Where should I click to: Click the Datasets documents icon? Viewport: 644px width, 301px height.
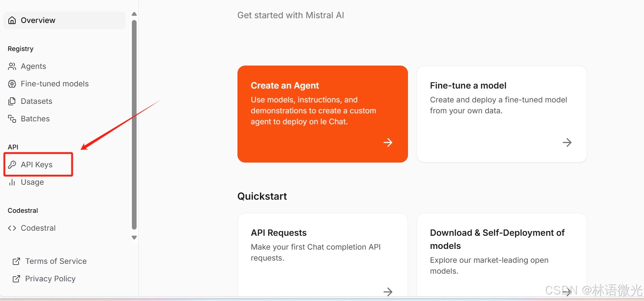[x=12, y=101]
